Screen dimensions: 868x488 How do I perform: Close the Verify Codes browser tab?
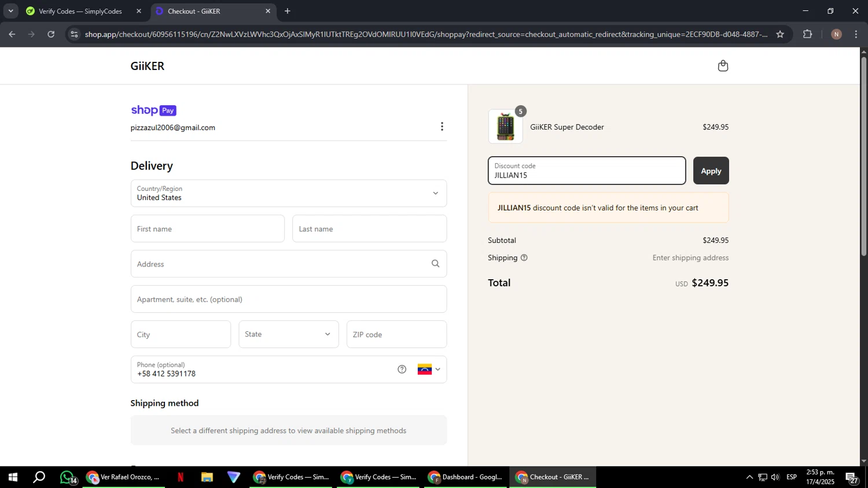pos(138,11)
